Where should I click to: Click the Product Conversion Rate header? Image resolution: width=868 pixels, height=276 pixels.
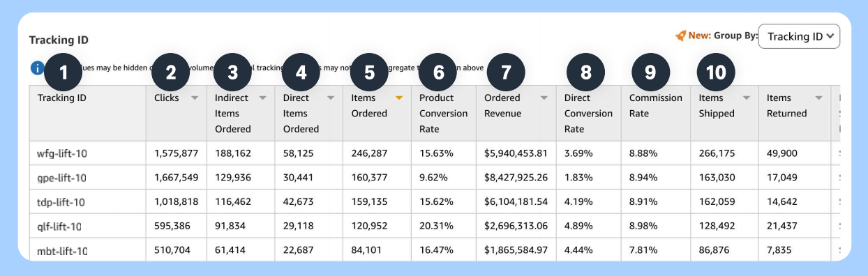pos(443,113)
